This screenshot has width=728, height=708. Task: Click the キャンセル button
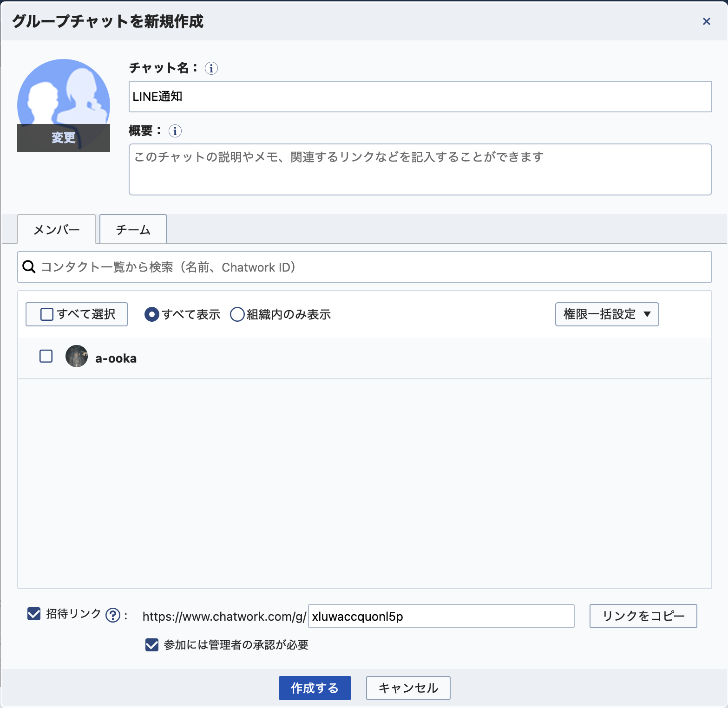coord(408,688)
